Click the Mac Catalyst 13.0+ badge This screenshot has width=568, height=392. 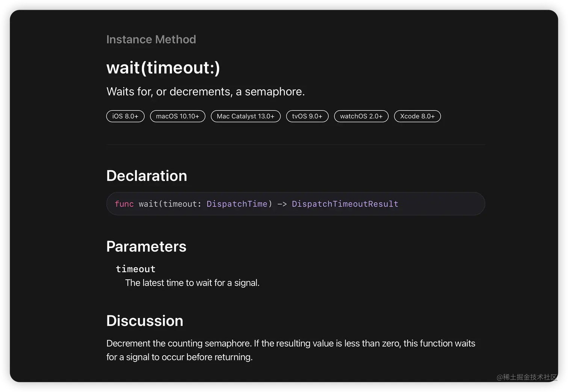(246, 117)
